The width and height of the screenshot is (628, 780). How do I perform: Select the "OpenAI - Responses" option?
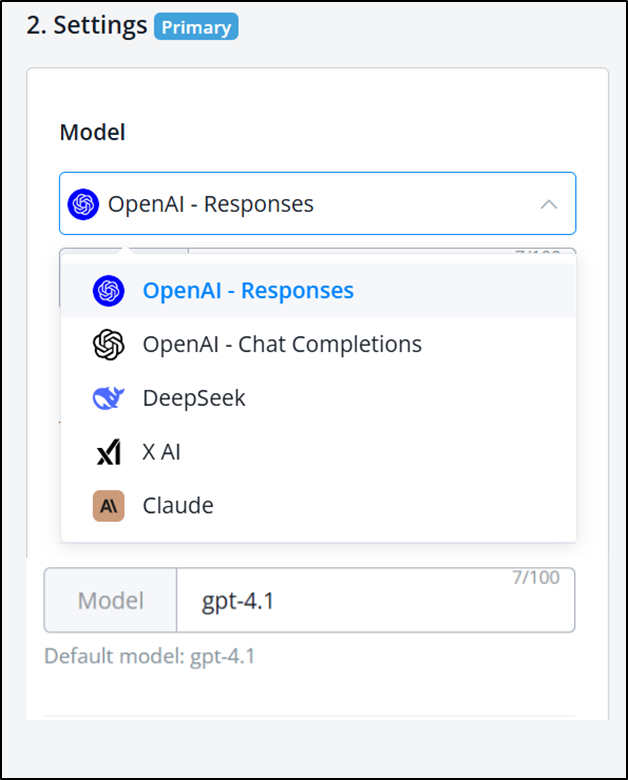(x=248, y=291)
